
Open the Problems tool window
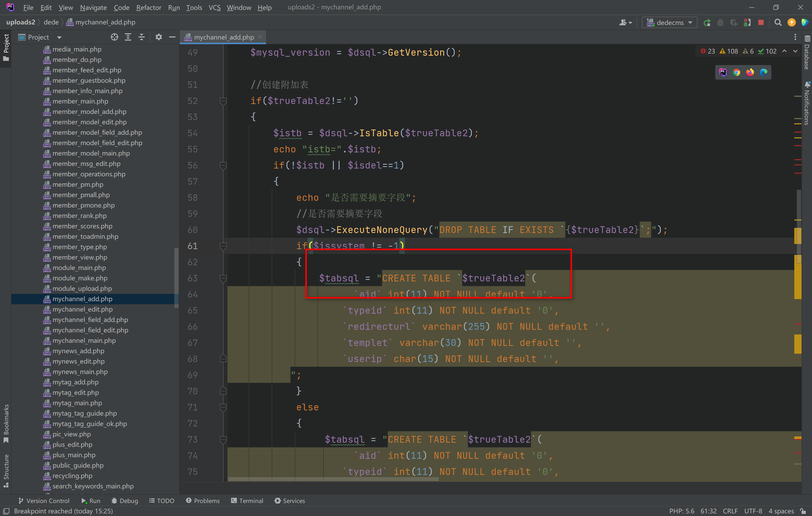203,500
